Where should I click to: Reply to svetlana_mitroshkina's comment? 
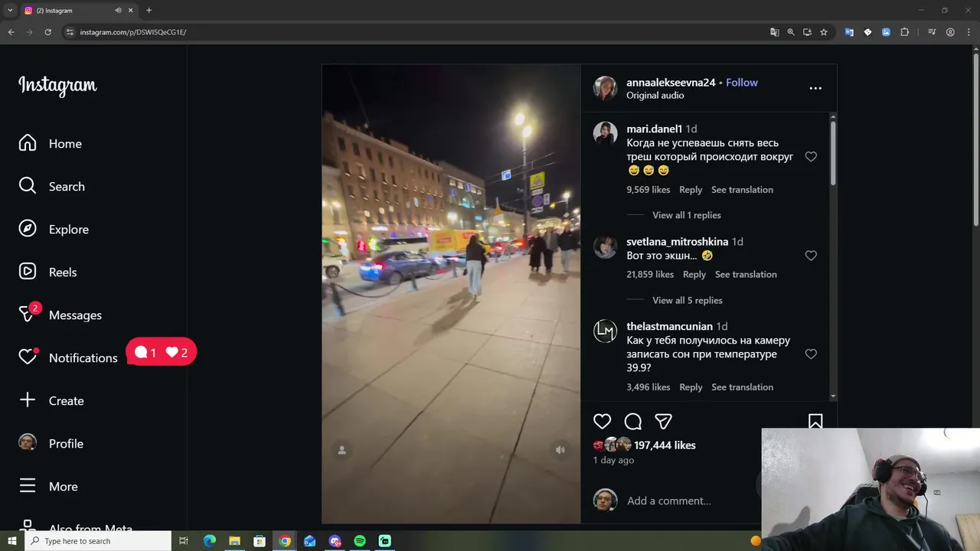point(694,275)
